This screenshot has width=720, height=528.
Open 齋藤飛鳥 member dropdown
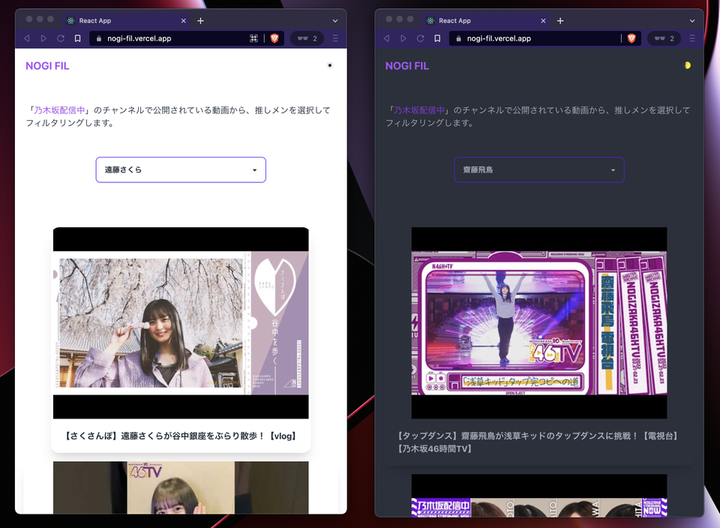tap(539, 170)
